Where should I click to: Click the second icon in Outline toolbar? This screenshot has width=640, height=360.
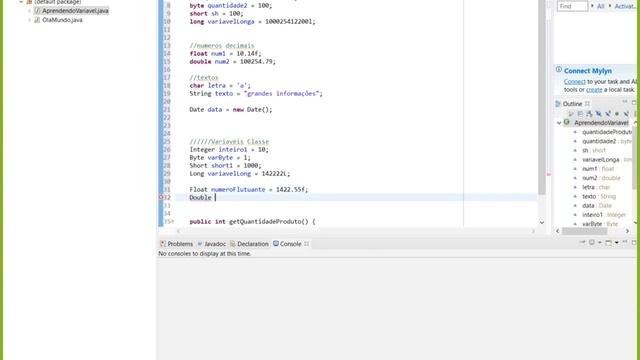coord(580,113)
